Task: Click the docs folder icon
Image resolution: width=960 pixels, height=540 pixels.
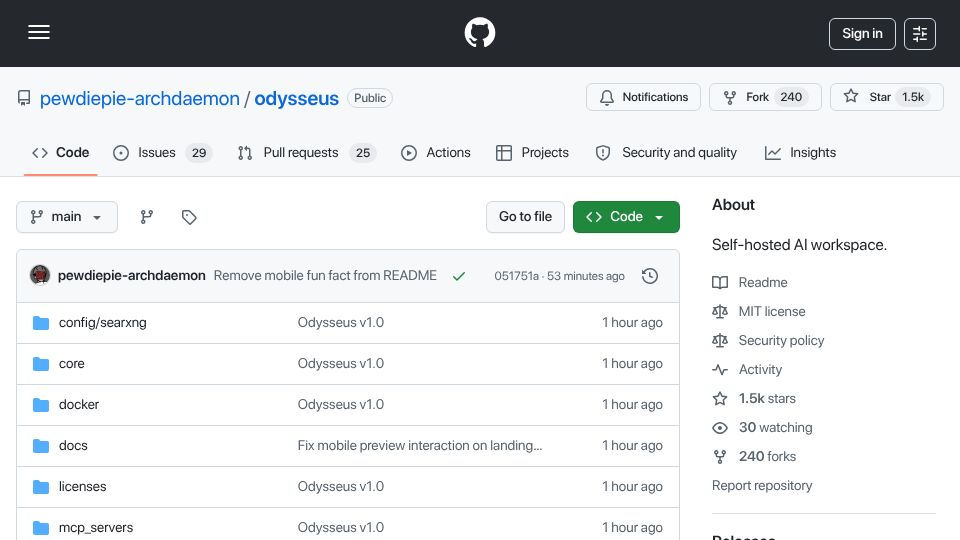Action: (41, 446)
